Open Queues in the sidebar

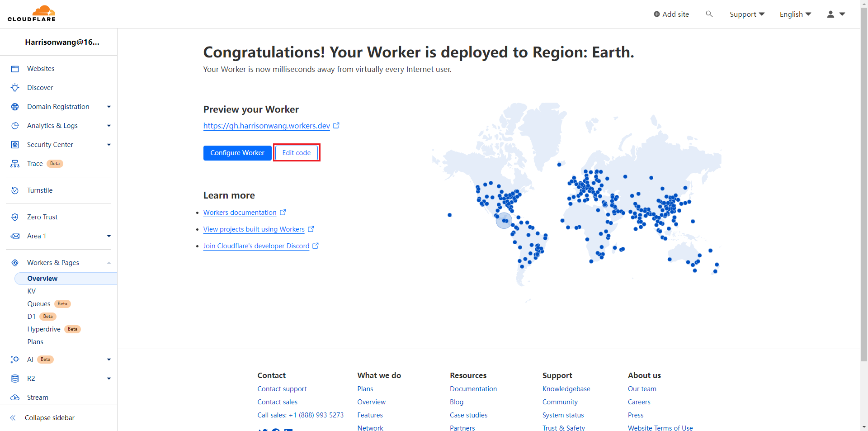39,304
